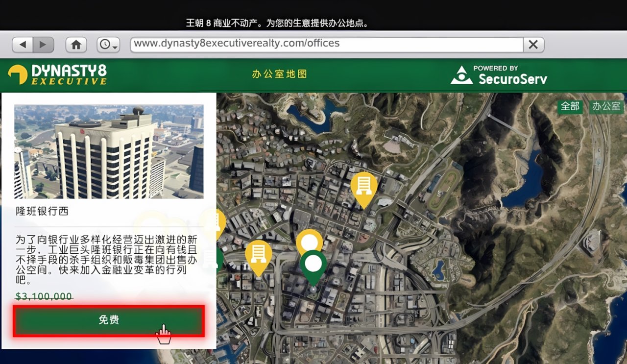Click the browser forward arrow
The width and height of the screenshot is (627, 364).
pyautogui.click(x=43, y=45)
